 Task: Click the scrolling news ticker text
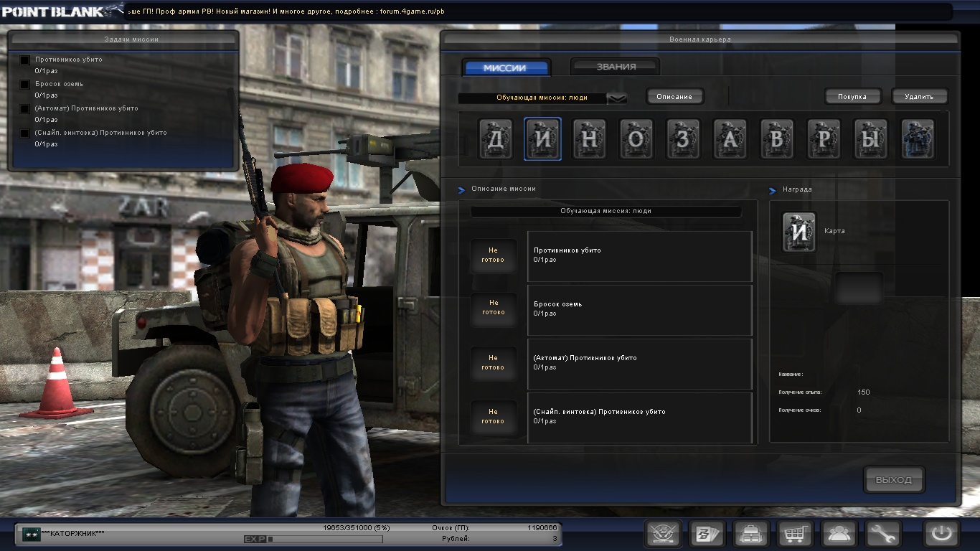tap(286, 11)
